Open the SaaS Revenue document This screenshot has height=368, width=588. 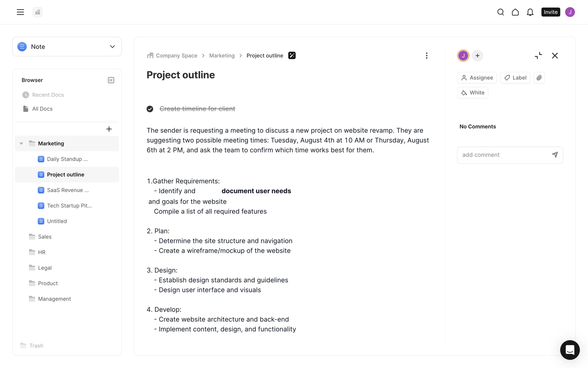pyautogui.click(x=68, y=190)
